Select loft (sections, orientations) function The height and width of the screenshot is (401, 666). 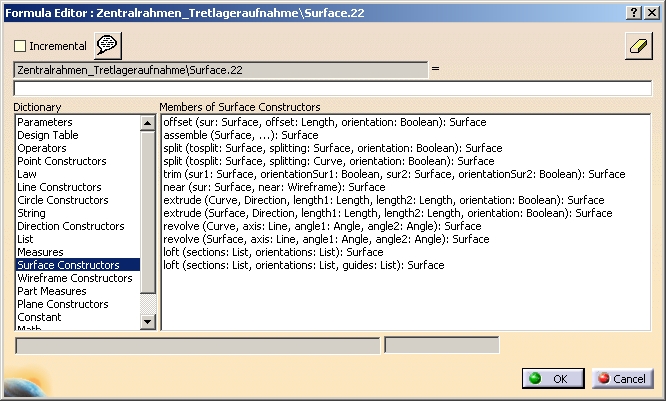[273, 252]
